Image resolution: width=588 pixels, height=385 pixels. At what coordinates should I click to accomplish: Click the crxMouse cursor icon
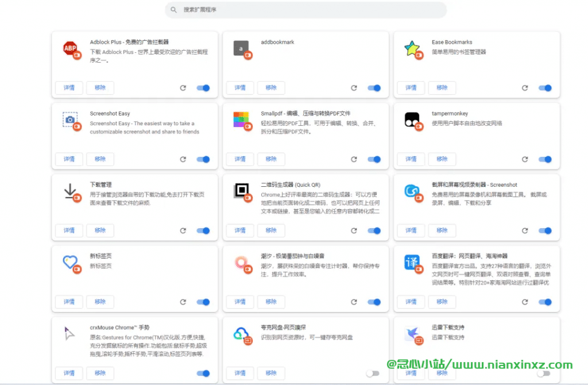pyautogui.click(x=69, y=333)
